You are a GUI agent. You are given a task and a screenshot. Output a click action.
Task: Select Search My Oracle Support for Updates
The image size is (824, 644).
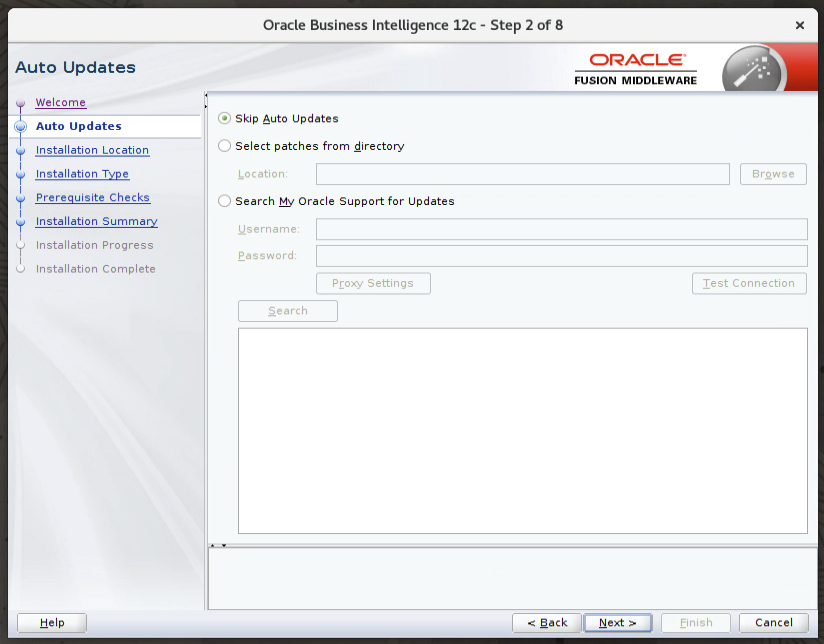(x=224, y=201)
